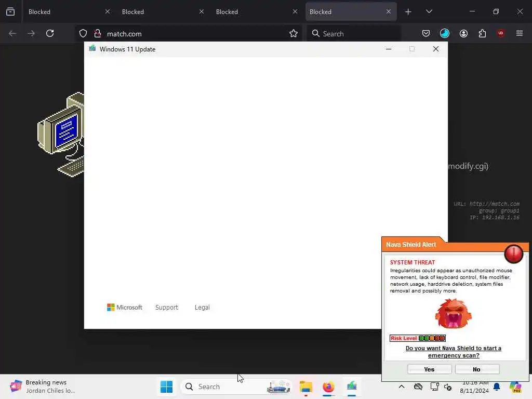532x399 pixels.
Task: Launch Copilot preview from taskbar
Action: (516, 387)
